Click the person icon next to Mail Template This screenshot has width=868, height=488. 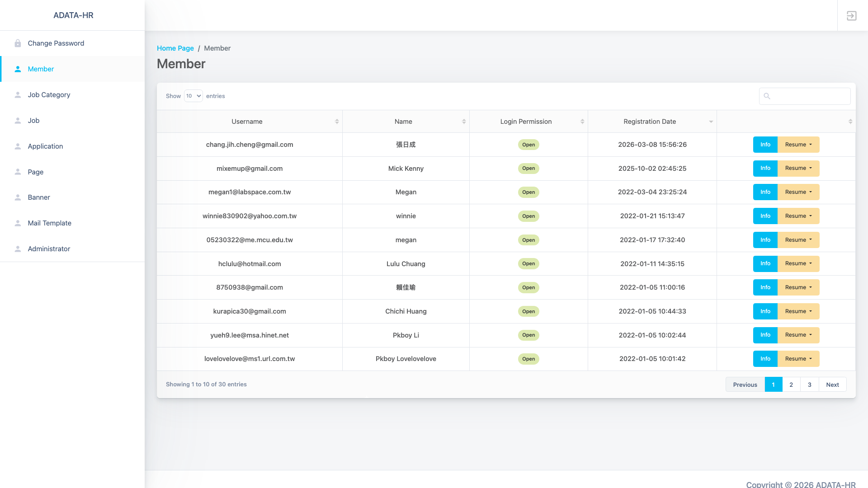[x=18, y=223]
